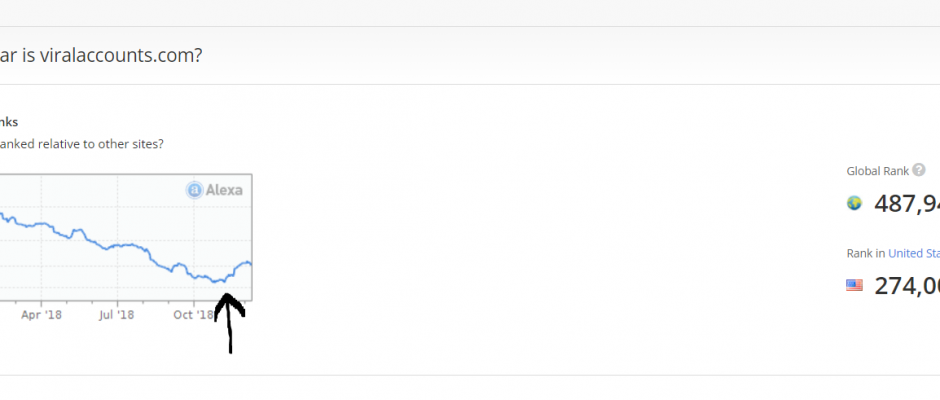940x400 pixels.
Task: Click the rank line's rightmost end point
Action: pyautogui.click(x=250, y=264)
